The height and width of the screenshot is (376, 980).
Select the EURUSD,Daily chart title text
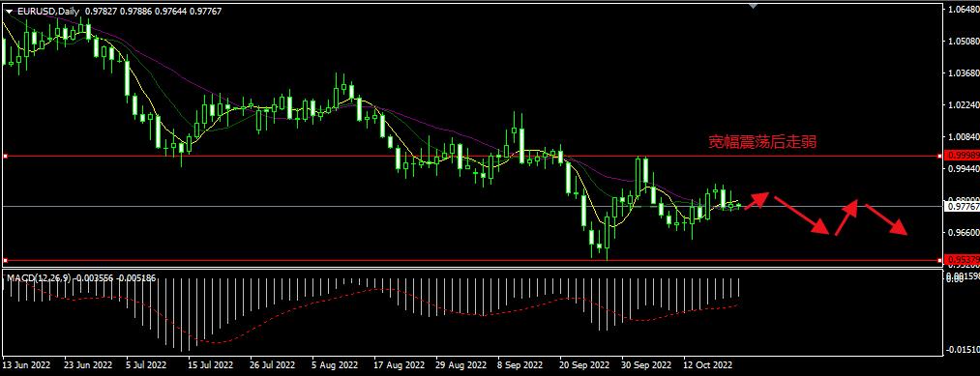click(48, 12)
